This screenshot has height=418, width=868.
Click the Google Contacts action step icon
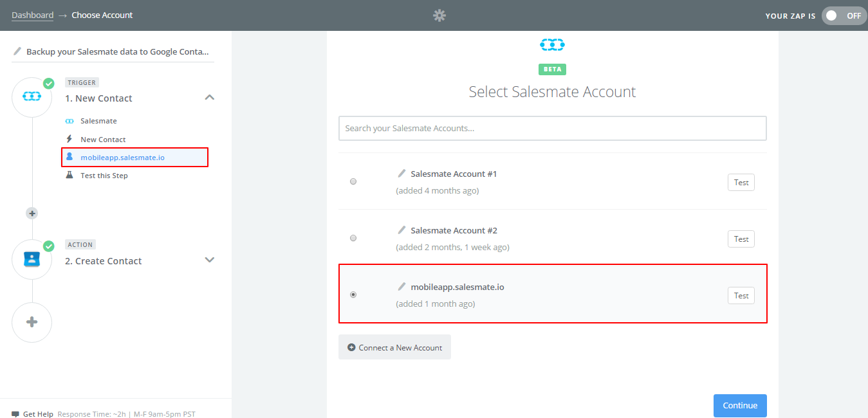pyautogui.click(x=32, y=259)
